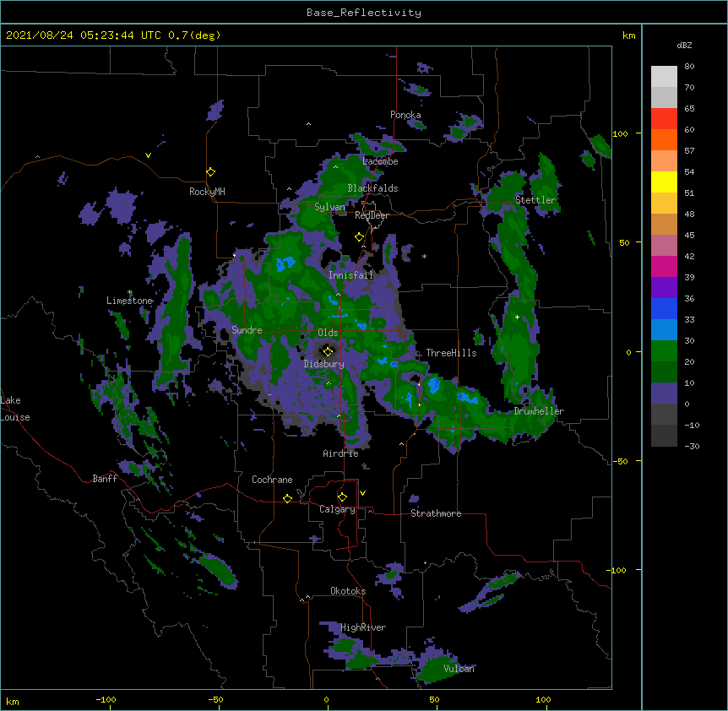Click the blue reflectivity cell near ThreeHills
The height and width of the screenshot is (711, 728).
[x=433, y=384]
